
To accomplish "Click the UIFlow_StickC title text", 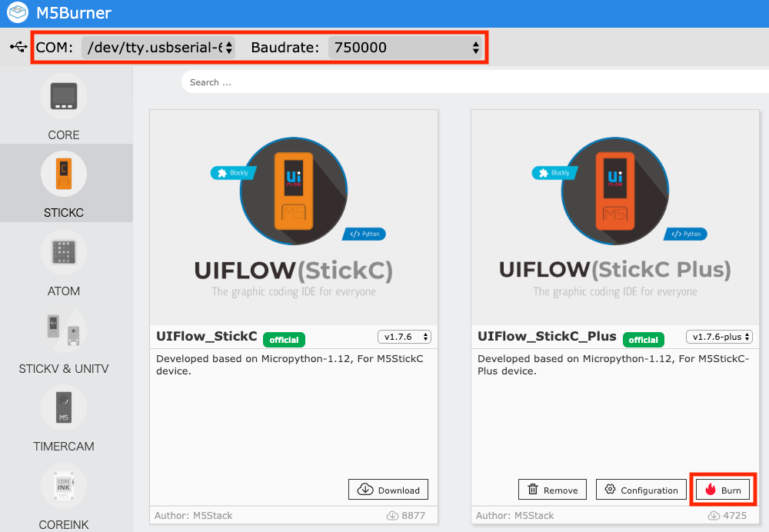I will coord(206,337).
